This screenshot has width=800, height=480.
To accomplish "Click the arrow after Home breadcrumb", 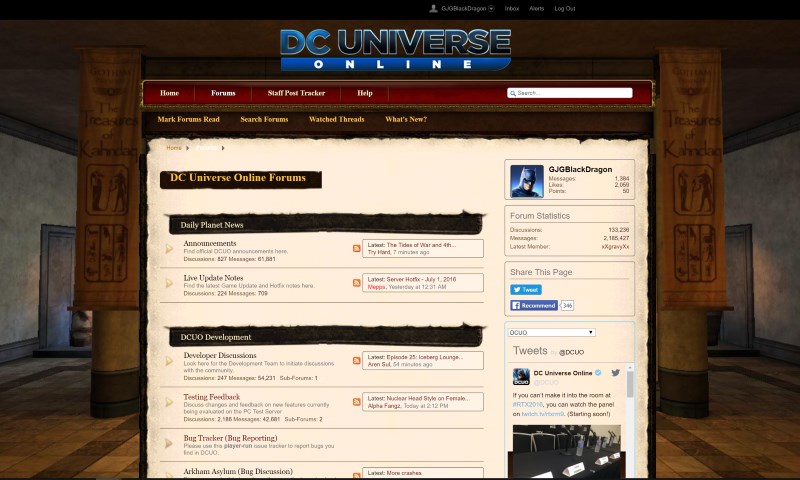I will point(188,148).
